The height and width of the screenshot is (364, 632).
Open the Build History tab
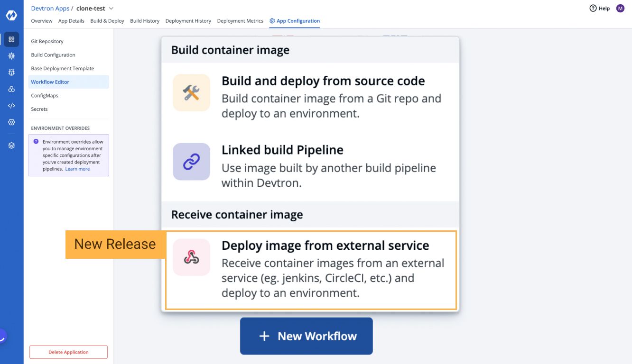click(145, 21)
